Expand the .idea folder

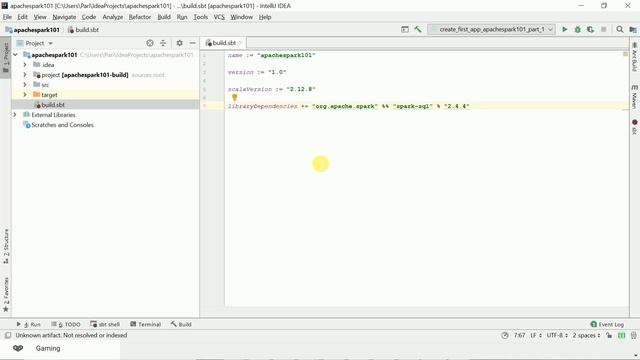point(25,64)
